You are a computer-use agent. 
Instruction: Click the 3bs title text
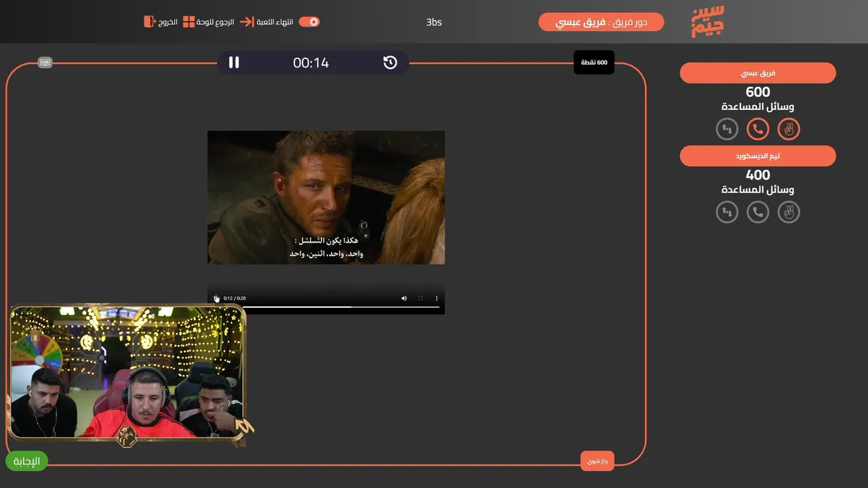[434, 22]
